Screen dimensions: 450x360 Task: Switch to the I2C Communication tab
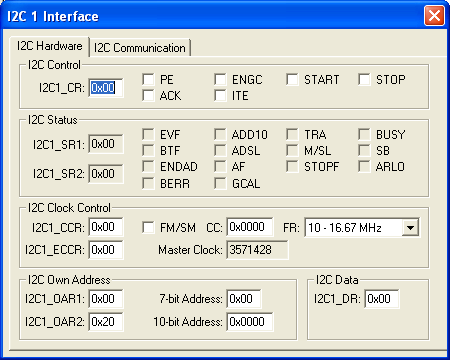140,48
